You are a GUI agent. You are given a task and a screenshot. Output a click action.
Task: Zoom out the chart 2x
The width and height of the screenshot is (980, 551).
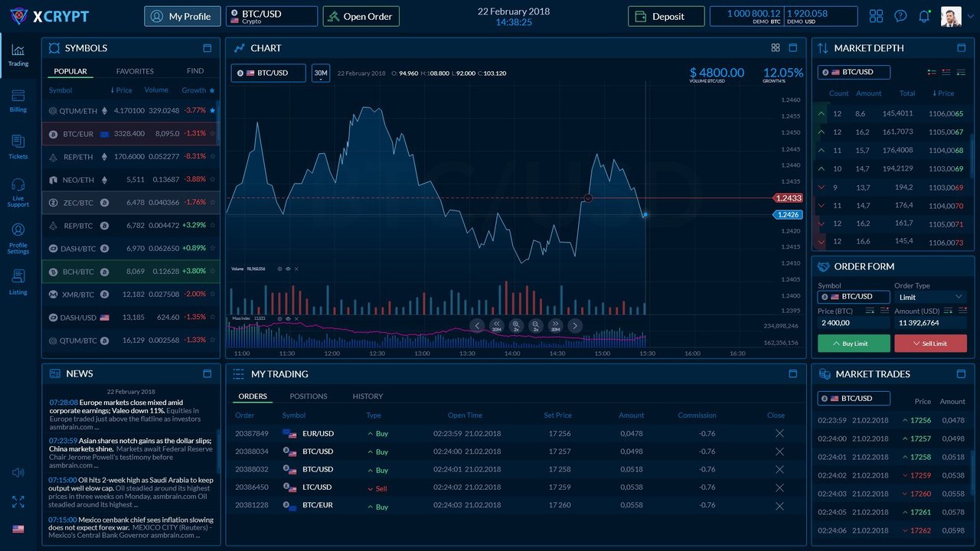point(536,325)
